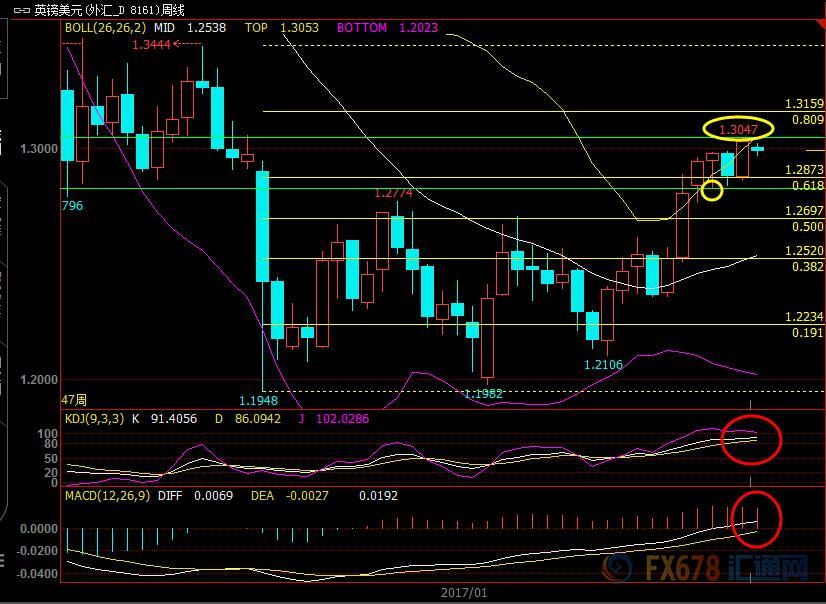Select the 1.2873 Fibonacci level label
Viewport: 826px width, 604px height.
804,170
